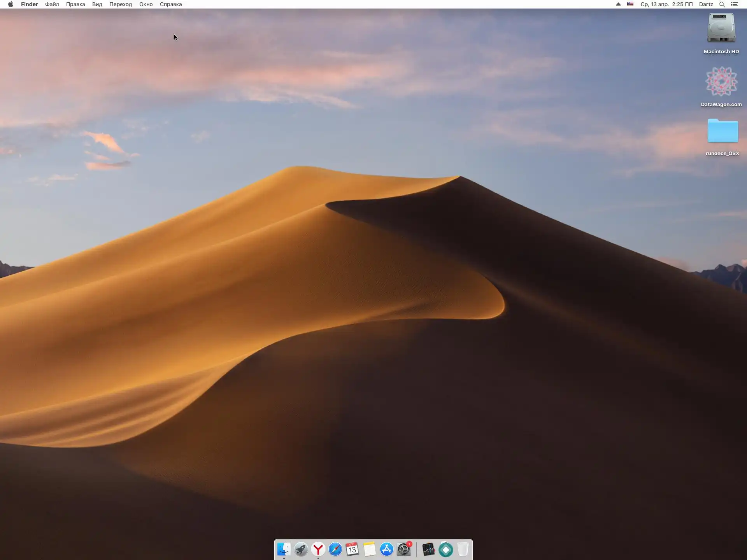The image size is (747, 560).
Task: Open the Calendar app in Dock
Action: (x=352, y=549)
